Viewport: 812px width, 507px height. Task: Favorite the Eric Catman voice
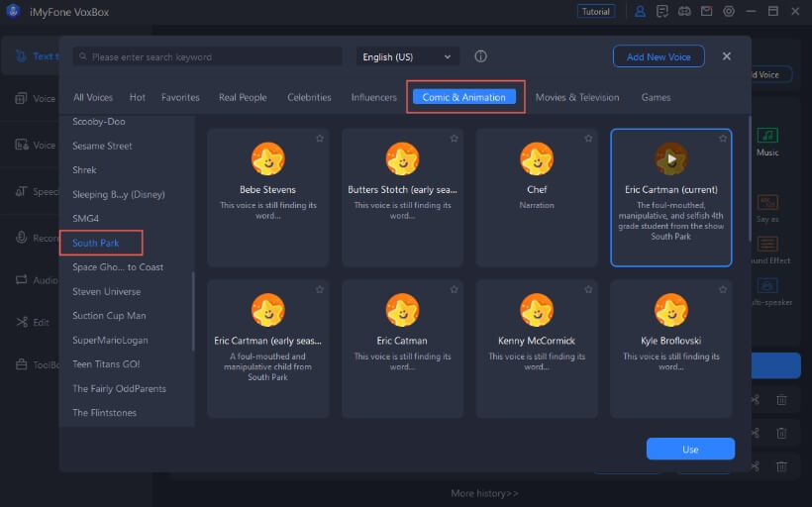pyautogui.click(x=455, y=289)
